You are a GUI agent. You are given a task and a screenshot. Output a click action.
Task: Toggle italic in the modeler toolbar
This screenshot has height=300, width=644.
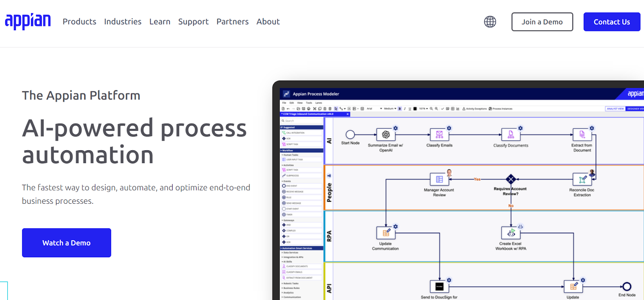pyautogui.click(x=405, y=109)
